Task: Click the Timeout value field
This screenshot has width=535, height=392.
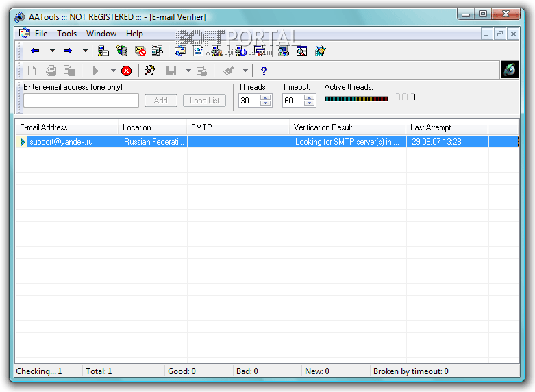Action: (x=293, y=100)
